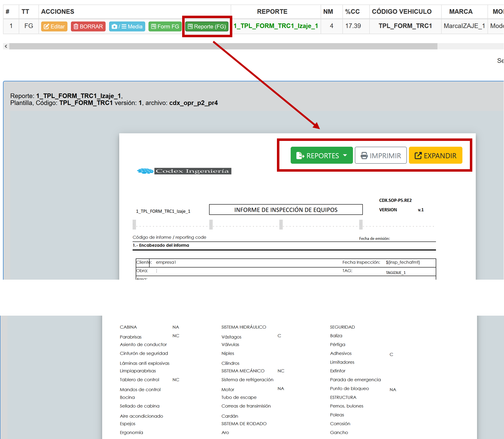Image resolution: width=504 pixels, height=439 pixels.
Task: Click the list icon in Media button
Action: point(124,27)
